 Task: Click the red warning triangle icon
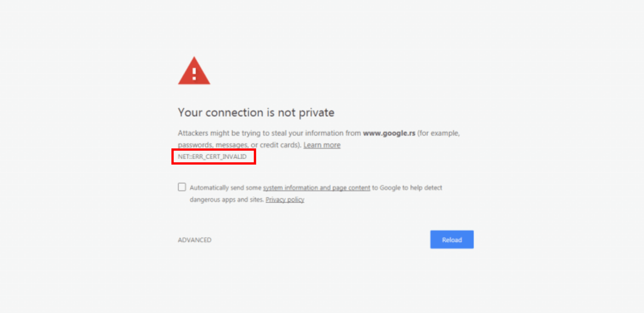click(194, 70)
